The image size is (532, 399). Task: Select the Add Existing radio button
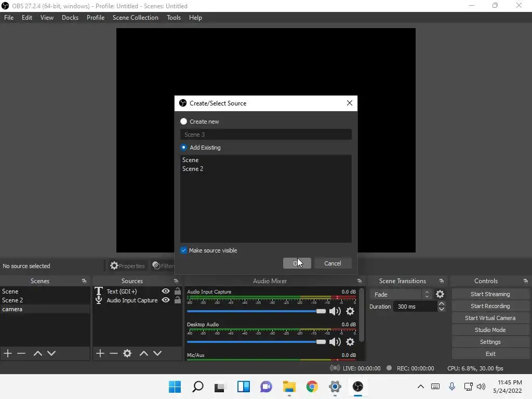[183, 147]
